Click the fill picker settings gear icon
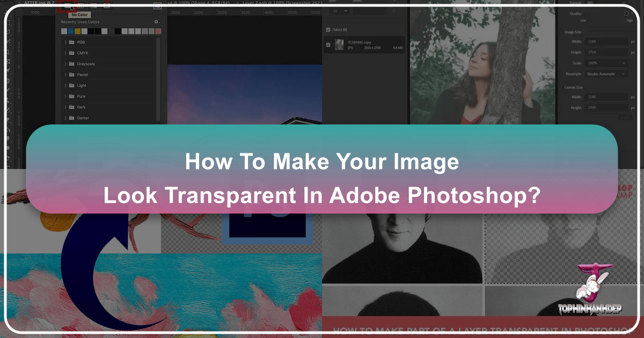 pyautogui.click(x=156, y=21)
